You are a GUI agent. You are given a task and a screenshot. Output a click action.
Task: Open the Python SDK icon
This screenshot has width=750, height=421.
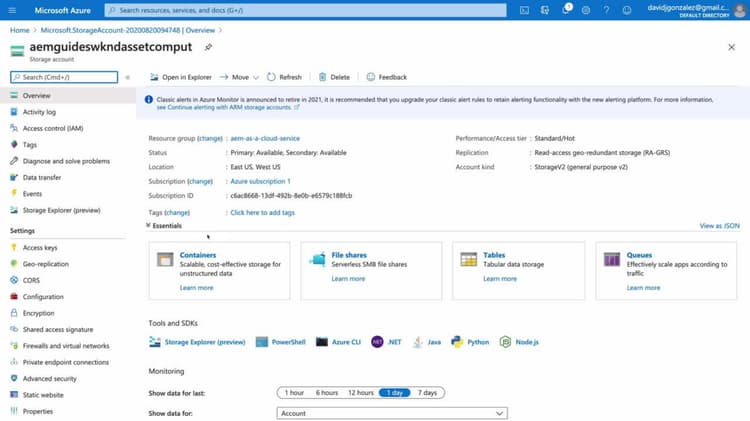[457, 342]
